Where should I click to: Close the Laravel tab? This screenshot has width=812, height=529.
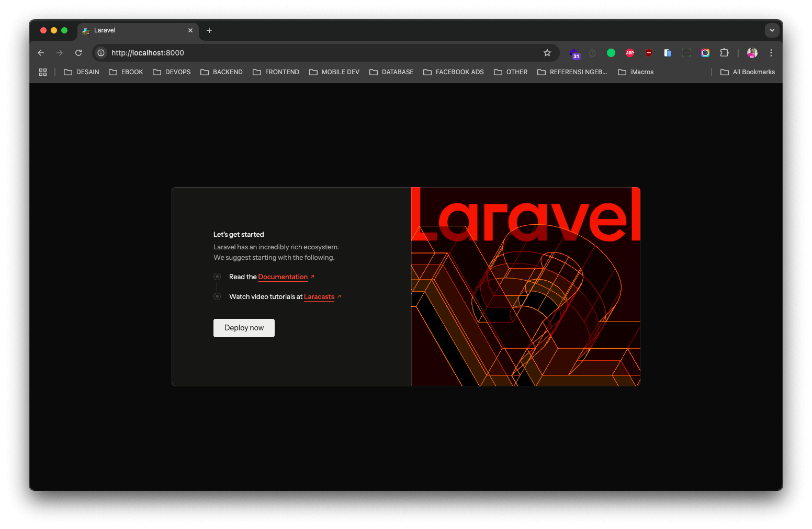[x=190, y=30]
